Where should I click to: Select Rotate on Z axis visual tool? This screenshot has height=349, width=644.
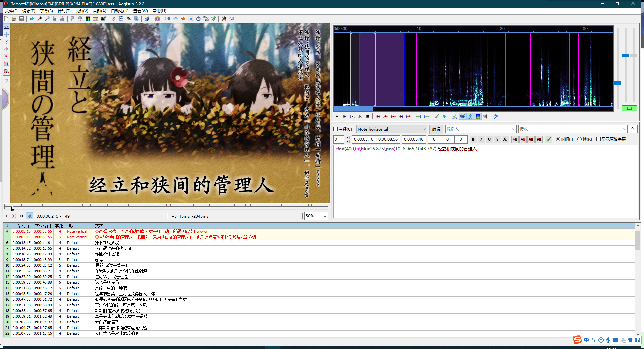coord(6,42)
